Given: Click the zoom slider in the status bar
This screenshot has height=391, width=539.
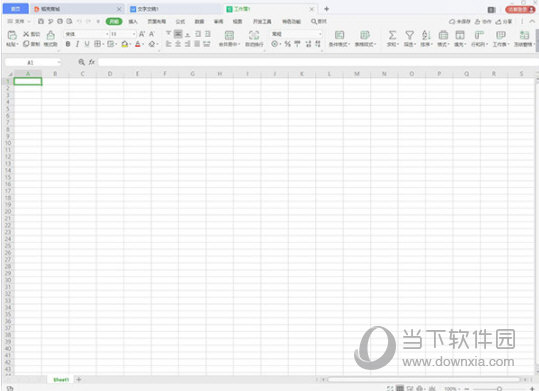Looking at the screenshot, I should (499, 389).
